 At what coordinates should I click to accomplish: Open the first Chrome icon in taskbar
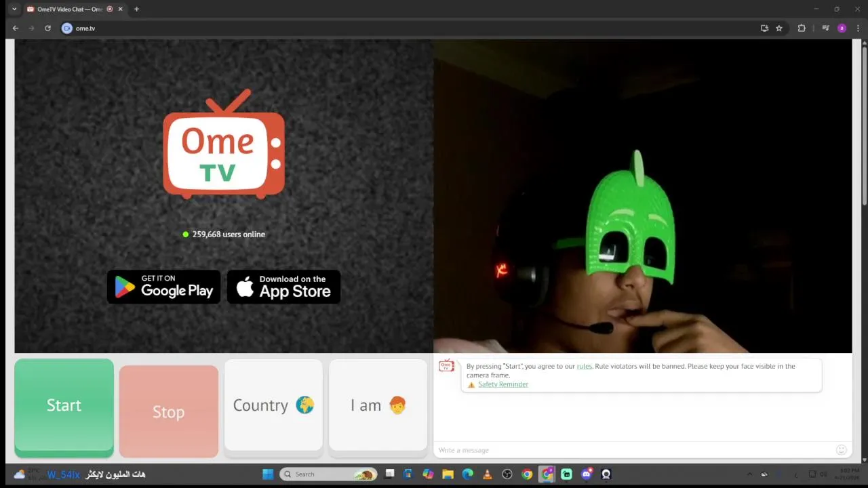[527, 474]
